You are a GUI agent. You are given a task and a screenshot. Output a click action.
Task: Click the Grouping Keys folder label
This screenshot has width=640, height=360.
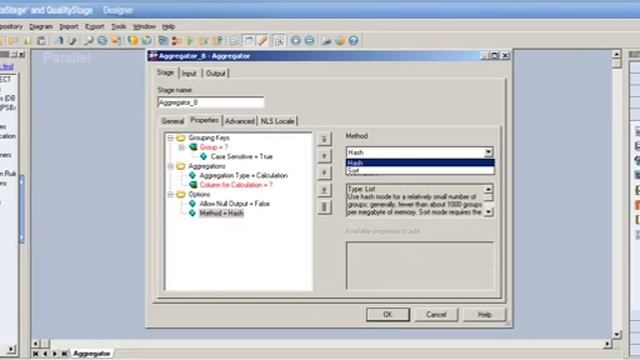(x=209, y=138)
